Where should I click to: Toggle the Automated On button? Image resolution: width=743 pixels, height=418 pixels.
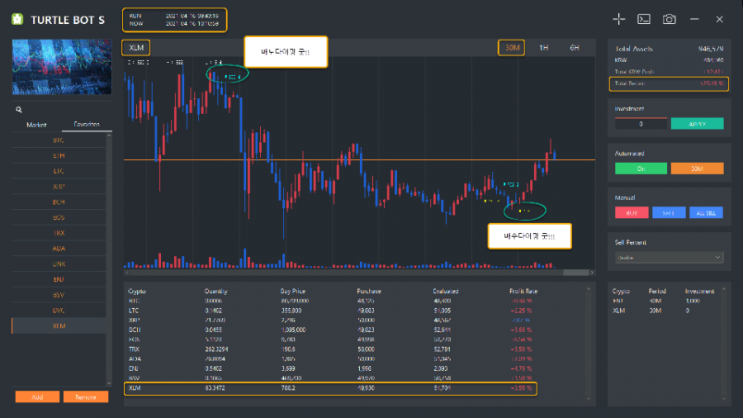(x=641, y=169)
